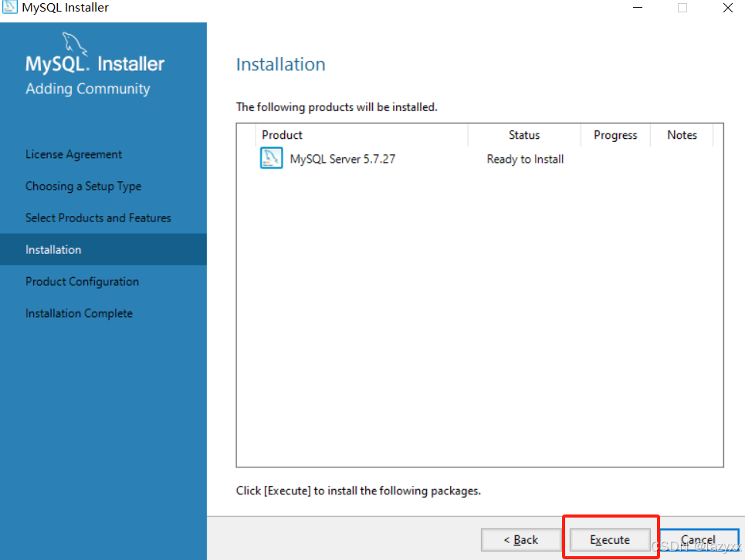Screen dimensions: 745x560
Task: Click the MySQL Server product icon
Action: point(271,158)
